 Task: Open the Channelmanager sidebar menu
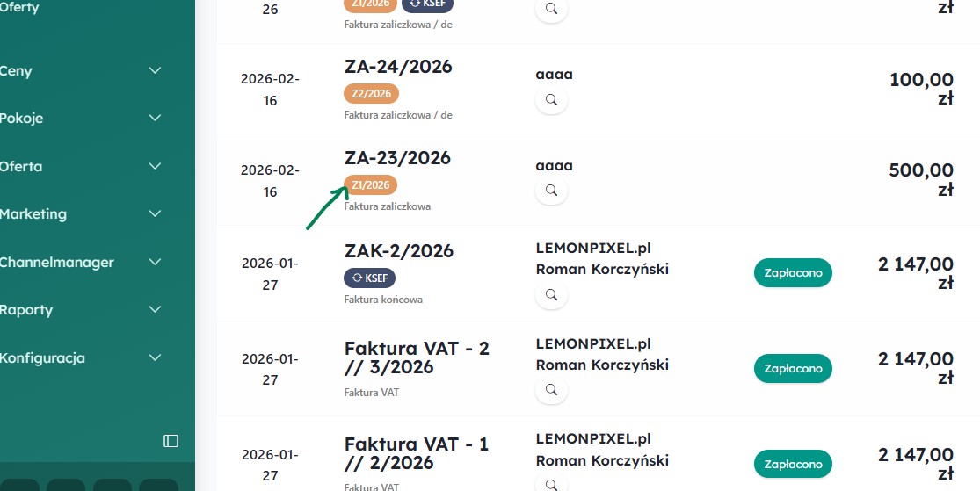pyautogui.click(x=57, y=262)
